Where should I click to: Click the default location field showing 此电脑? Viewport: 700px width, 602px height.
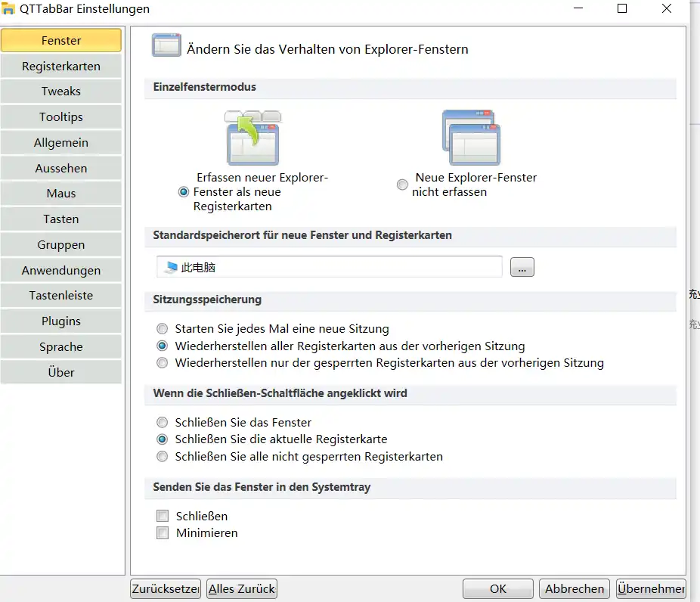[330, 267]
